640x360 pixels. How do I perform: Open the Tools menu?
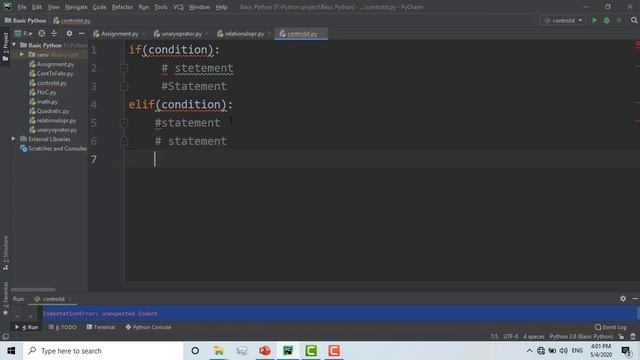(161, 7)
